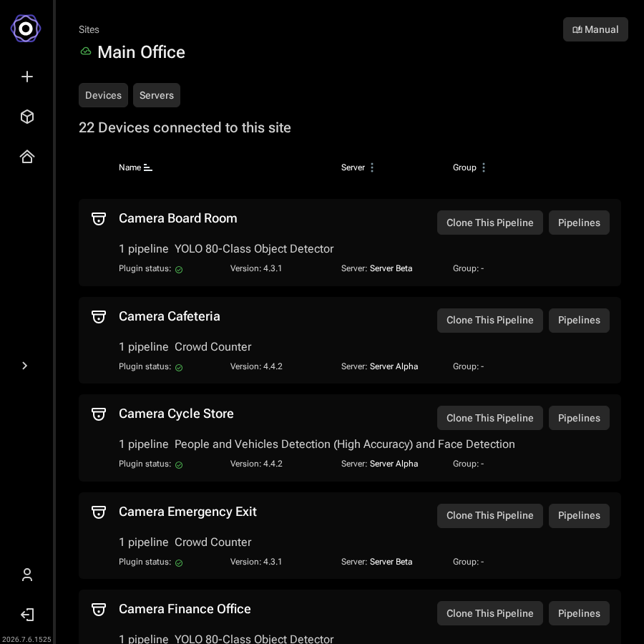Click the 22 Devices connected heading
The width and height of the screenshot is (644, 644).
coord(185,128)
